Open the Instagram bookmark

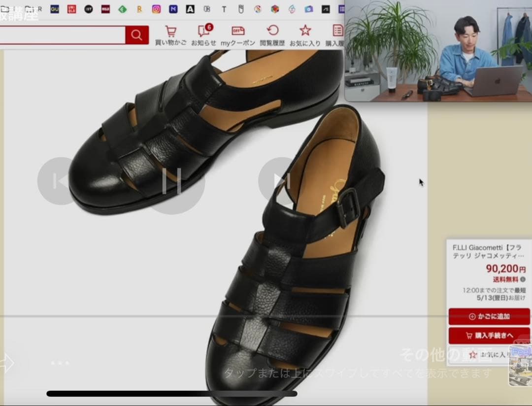pos(156,9)
